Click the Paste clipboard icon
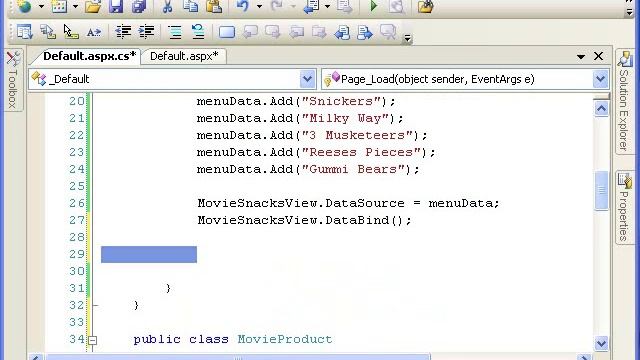This screenshot has height=360, width=640. [214, 7]
